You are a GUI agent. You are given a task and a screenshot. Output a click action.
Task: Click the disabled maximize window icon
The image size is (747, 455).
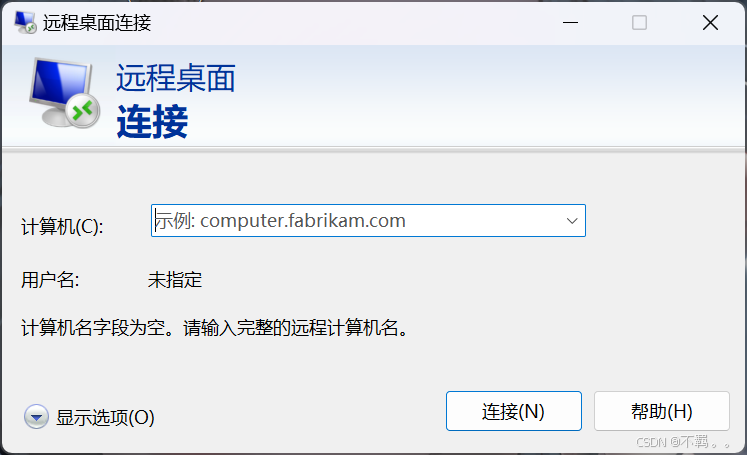[x=639, y=22]
